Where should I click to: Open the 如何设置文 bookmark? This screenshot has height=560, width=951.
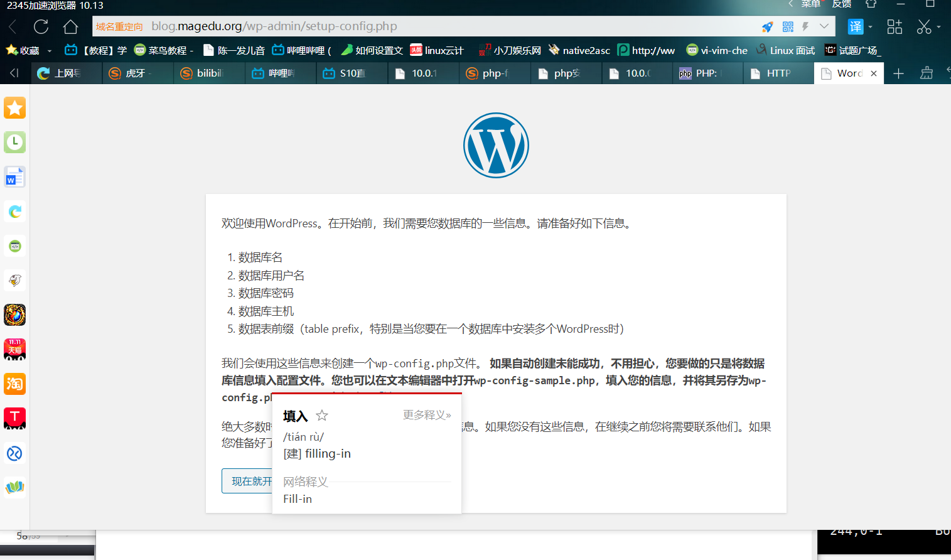click(372, 50)
